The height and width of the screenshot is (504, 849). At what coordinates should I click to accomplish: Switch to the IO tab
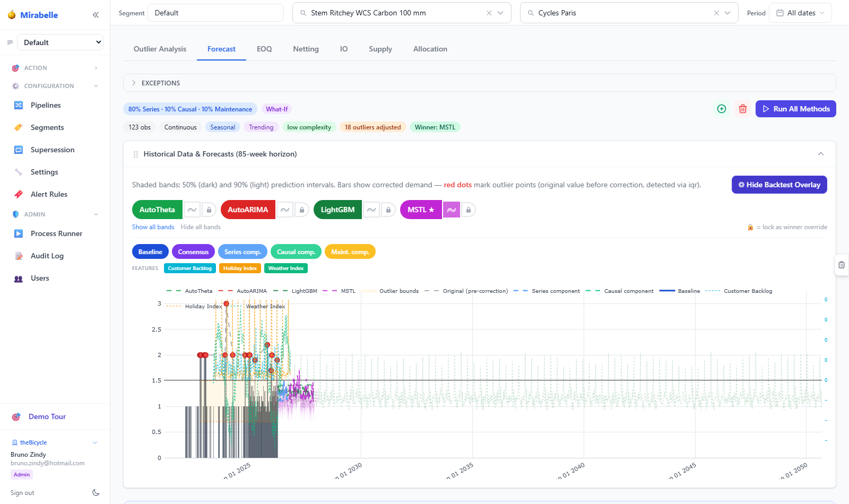(344, 49)
